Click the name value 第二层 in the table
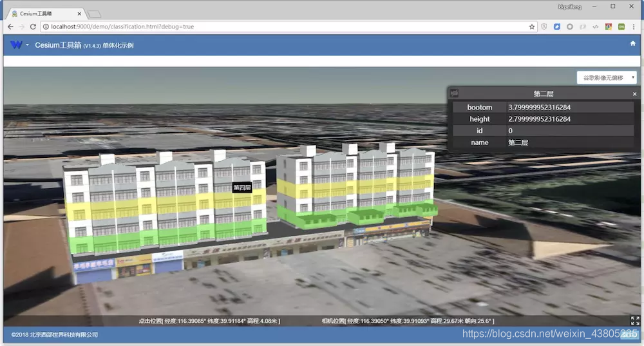 pyautogui.click(x=518, y=142)
